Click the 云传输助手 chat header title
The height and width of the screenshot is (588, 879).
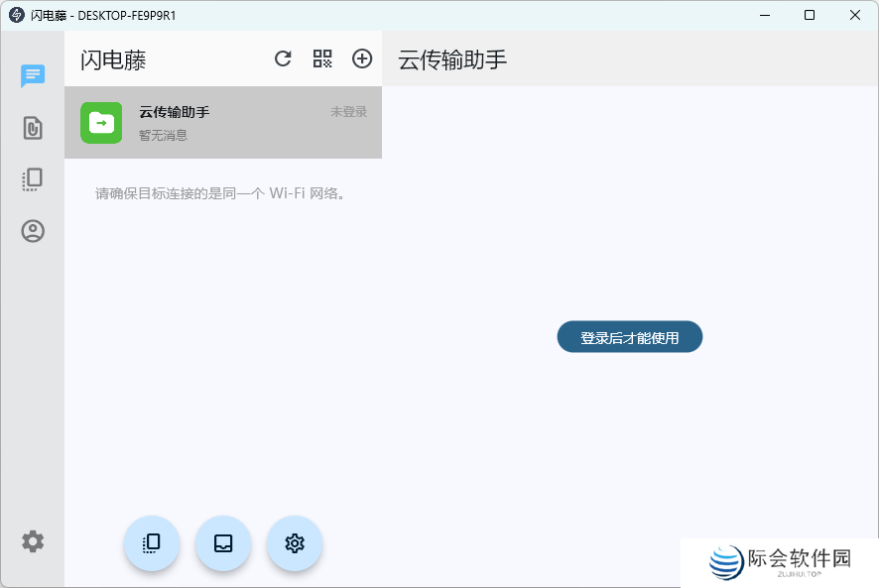(x=451, y=59)
